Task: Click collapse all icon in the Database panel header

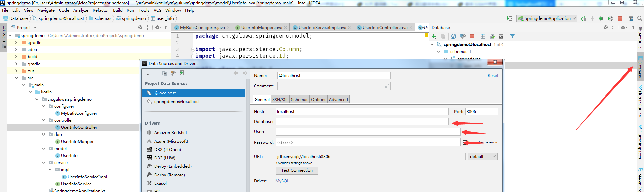Action: tap(613, 27)
